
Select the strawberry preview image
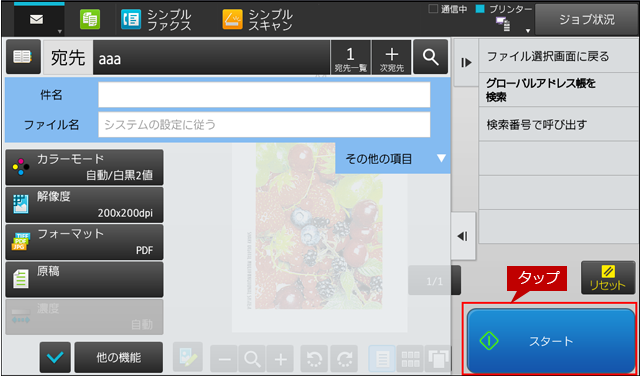click(x=319, y=226)
